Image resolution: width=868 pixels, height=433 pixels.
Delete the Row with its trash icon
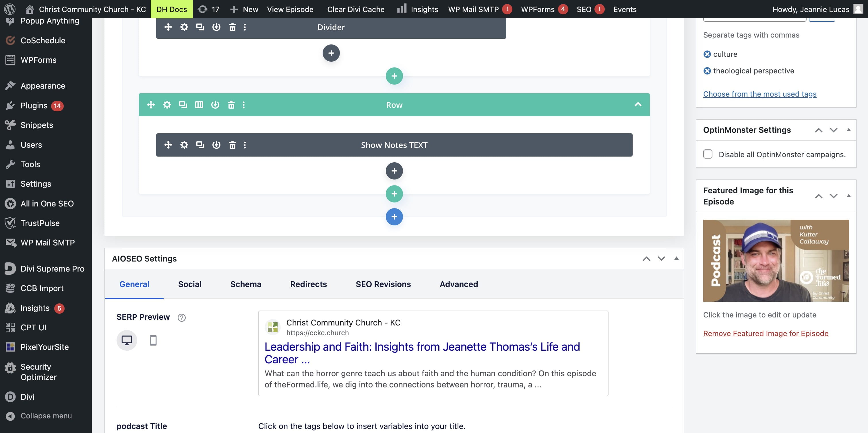point(231,105)
